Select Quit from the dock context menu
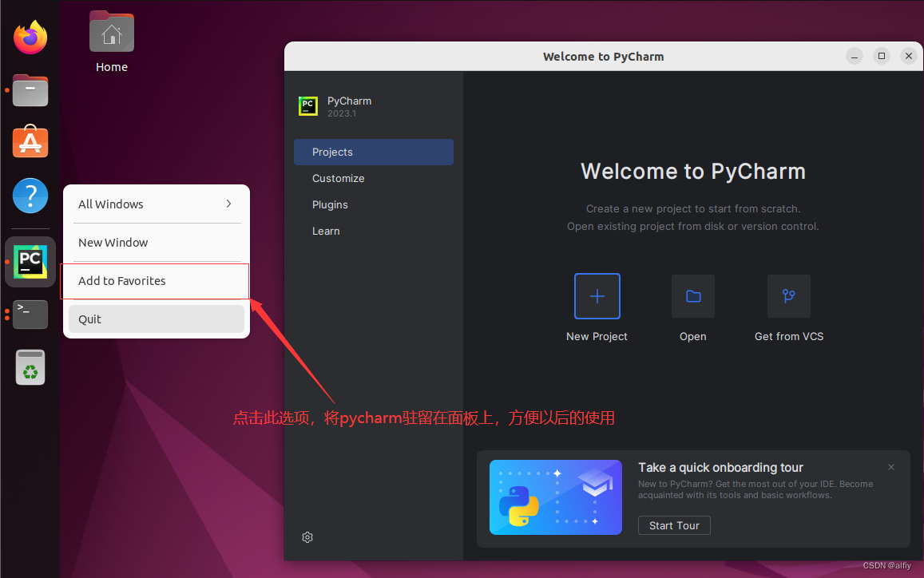The width and height of the screenshot is (924, 578). 157,319
